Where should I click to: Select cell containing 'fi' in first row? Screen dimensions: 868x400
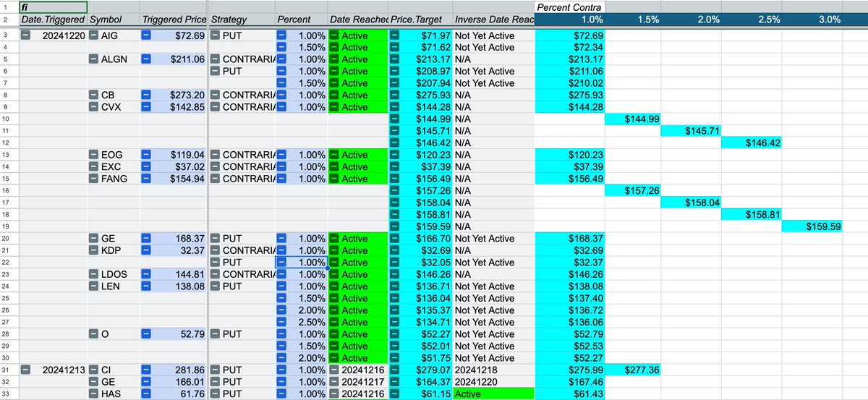pos(54,7)
